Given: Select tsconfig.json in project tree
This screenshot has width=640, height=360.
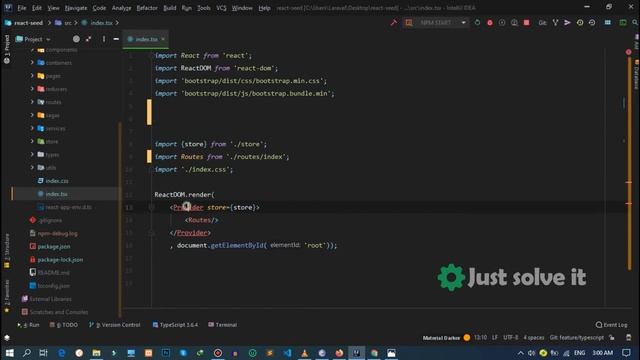Looking at the screenshot, I should pos(53,286).
